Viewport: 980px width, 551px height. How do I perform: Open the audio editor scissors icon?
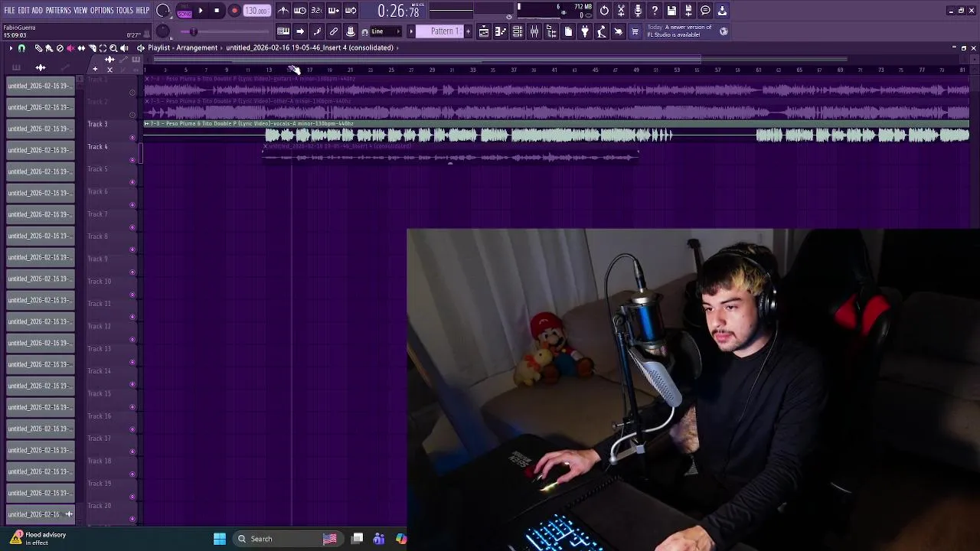(x=621, y=11)
